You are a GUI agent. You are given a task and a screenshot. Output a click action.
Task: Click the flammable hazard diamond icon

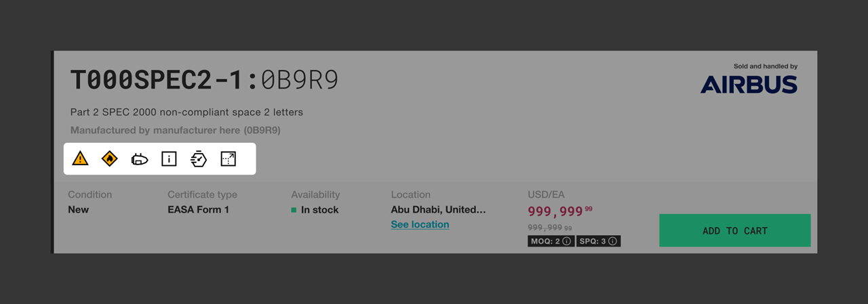(x=110, y=159)
